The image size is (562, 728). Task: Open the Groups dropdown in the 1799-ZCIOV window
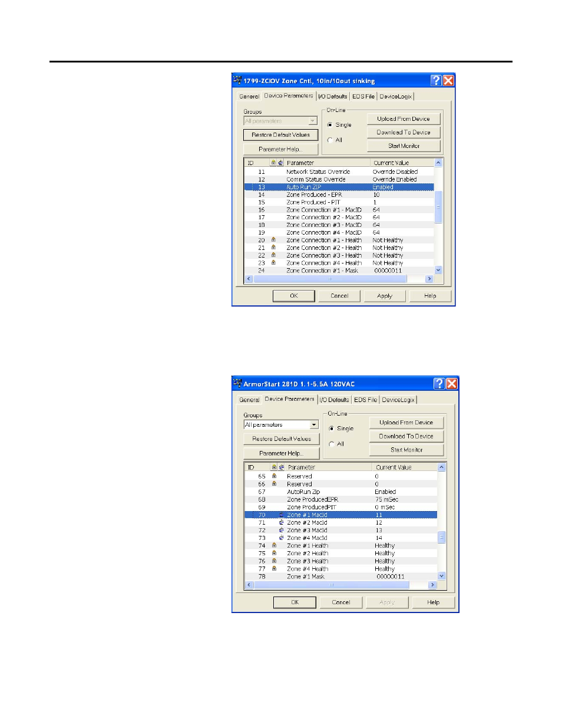[x=313, y=121]
